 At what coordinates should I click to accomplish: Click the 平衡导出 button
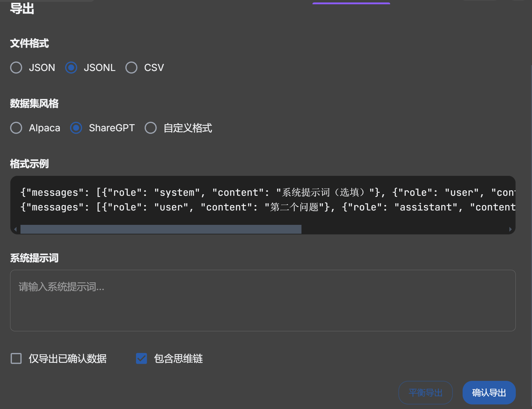[426, 392]
